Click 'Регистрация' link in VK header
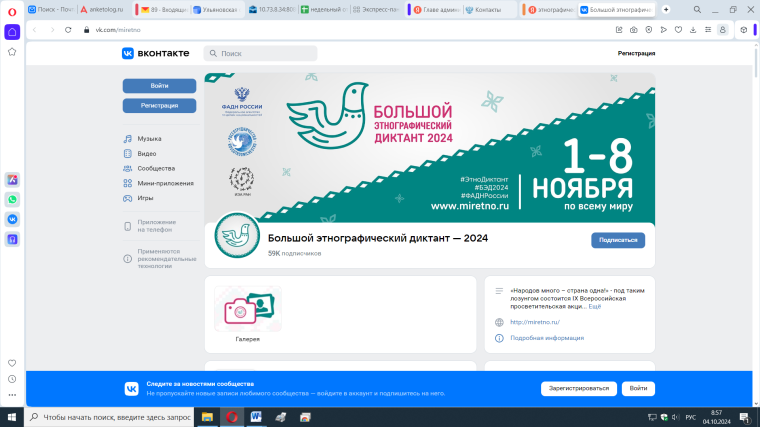The image size is (760, 427). tap(636, 53)
